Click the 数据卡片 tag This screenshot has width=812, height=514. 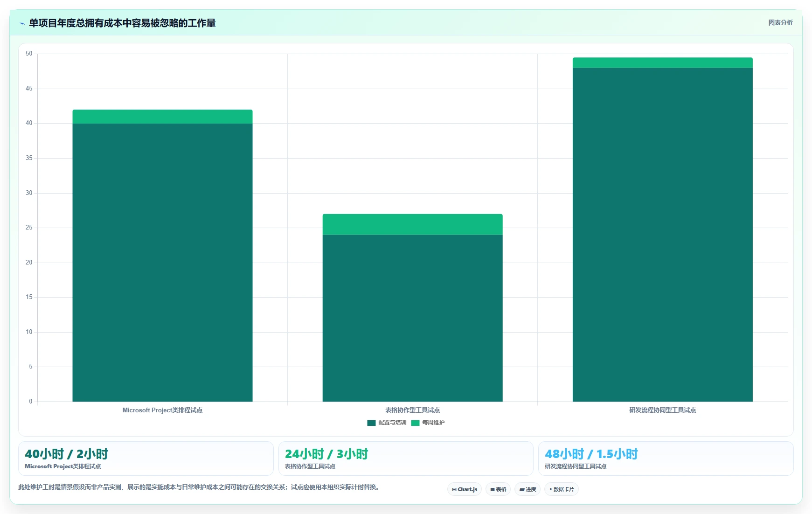(x=562, y=489)
